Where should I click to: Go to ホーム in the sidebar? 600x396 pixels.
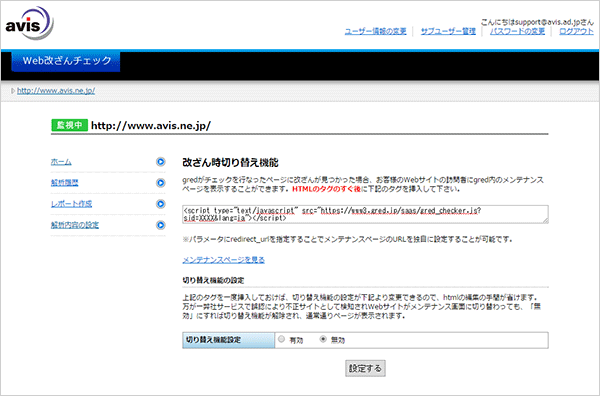pos(61,162)
